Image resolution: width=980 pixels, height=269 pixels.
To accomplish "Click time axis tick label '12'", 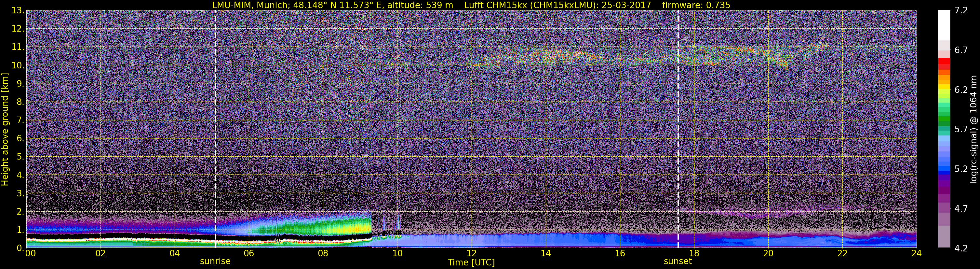I will coord(471,253).
